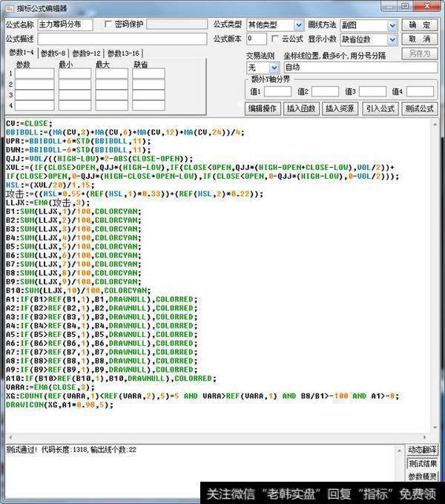Click the 动态翻译 button
The height and width of the screenshot is (504, 445).
[x=422, y=450]
